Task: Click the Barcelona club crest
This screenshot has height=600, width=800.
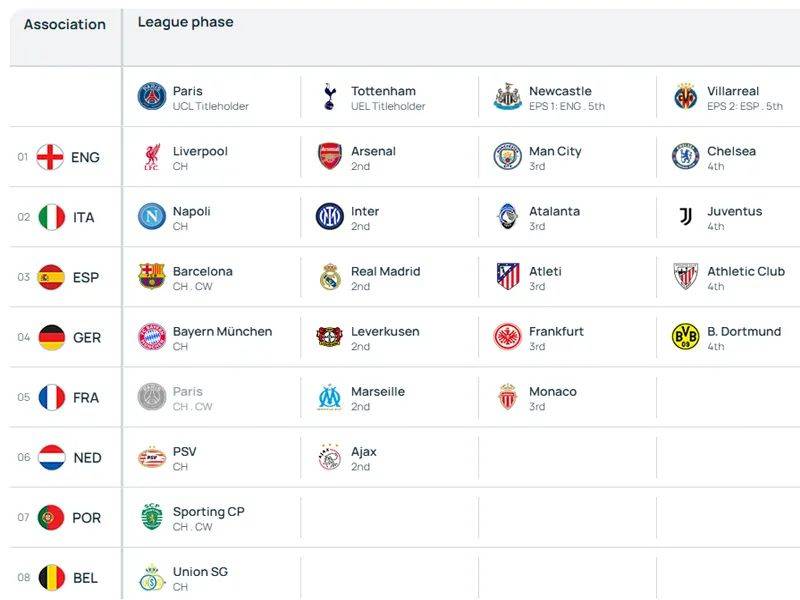Action: pos(152,277)
